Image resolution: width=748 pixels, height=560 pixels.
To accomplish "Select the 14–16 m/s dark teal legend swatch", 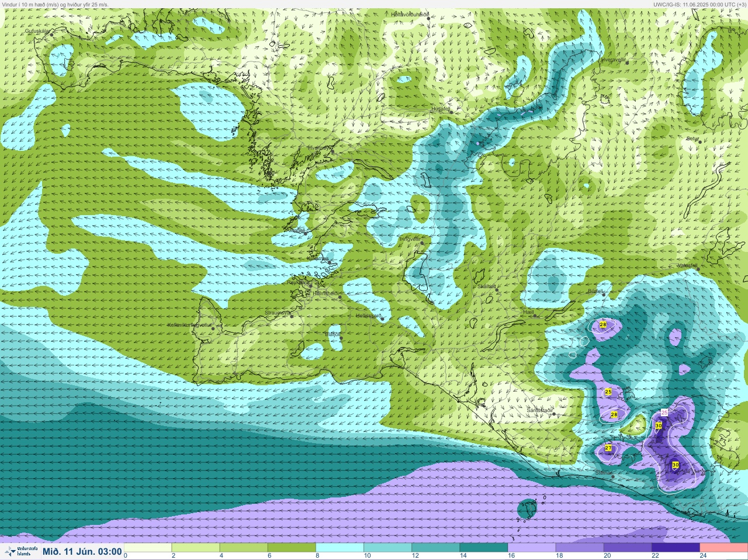I will pyautogui.click(x=483, y=548).
